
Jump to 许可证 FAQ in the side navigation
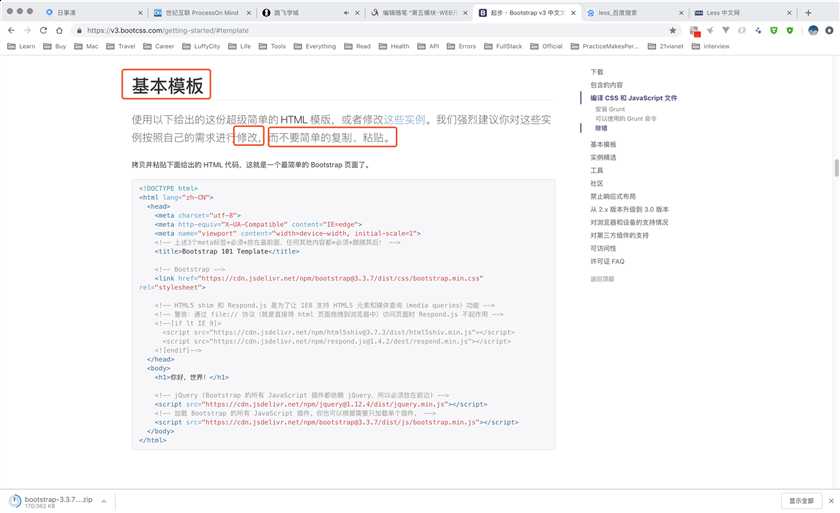point(608,261)
